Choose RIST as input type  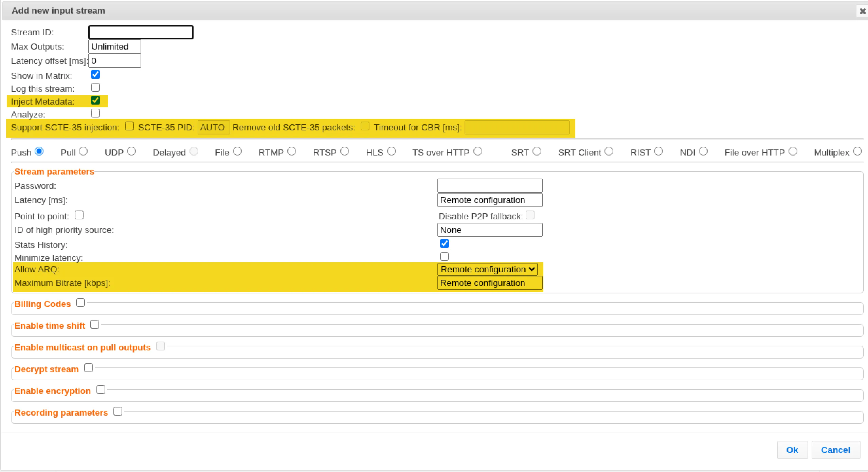coord(659,151)
